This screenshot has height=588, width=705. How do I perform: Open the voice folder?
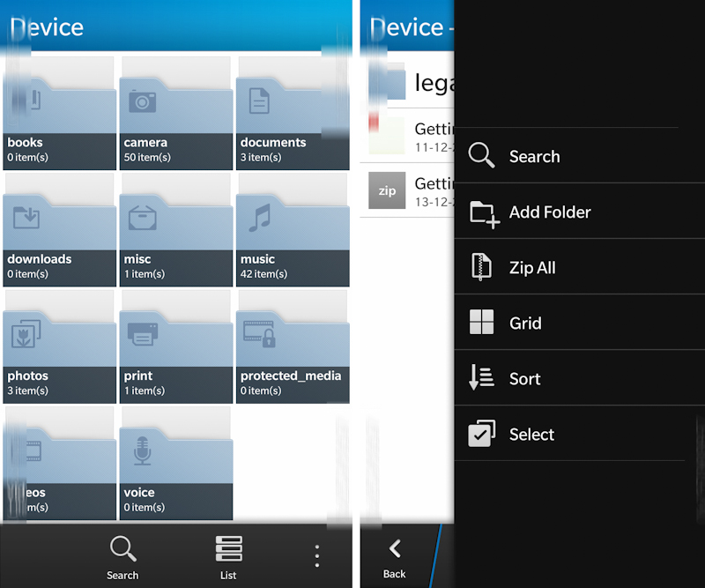coord(176,464)
